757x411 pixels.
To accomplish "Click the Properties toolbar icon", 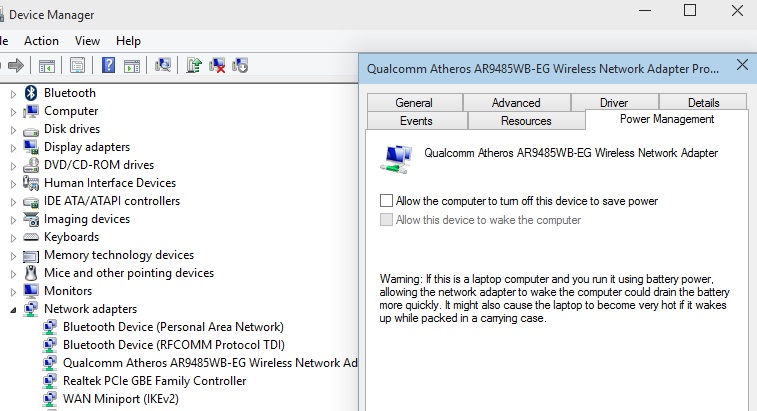I will pyautogui.click(x=77, y=65).
